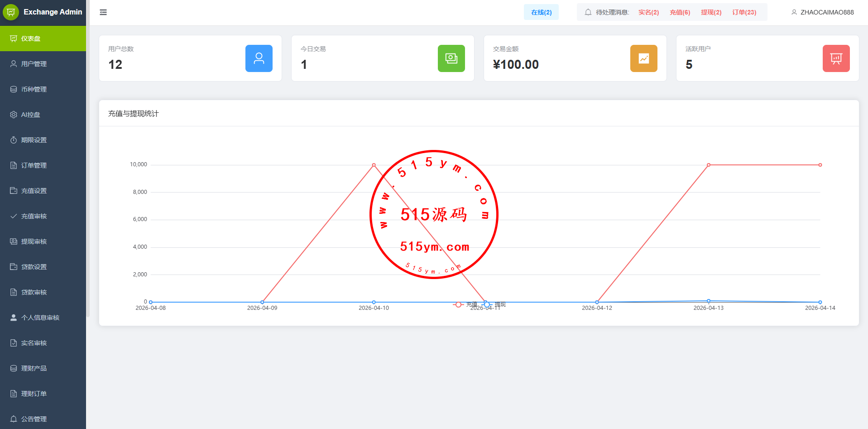Open pending 实名(2) verification link
This screenshot has height=429, width=868.
[648, 12]
